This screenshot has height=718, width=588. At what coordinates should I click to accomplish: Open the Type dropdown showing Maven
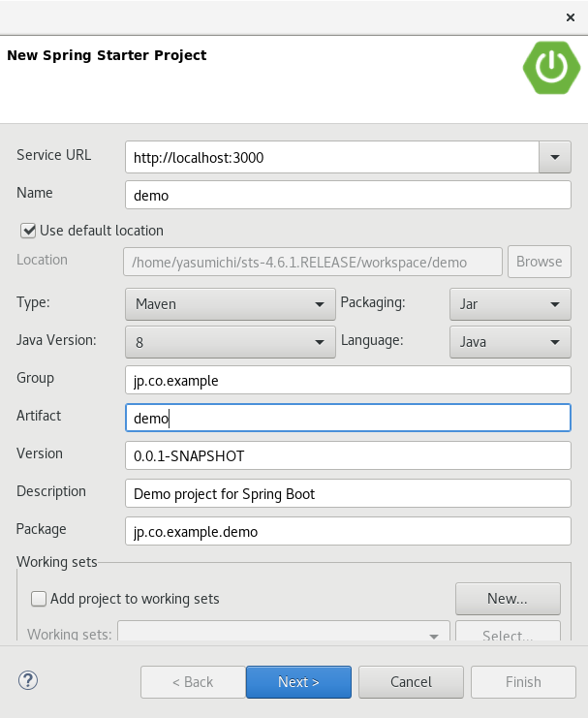pos(231,304)
